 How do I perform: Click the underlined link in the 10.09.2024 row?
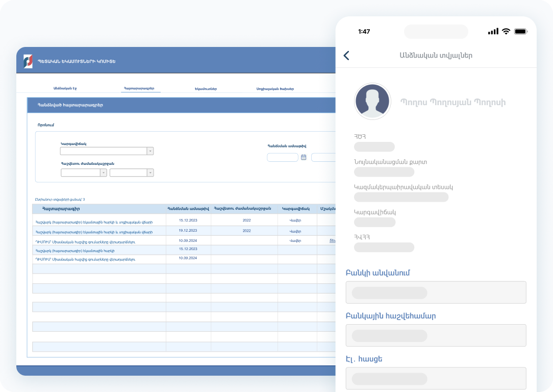tap(332, 240)
